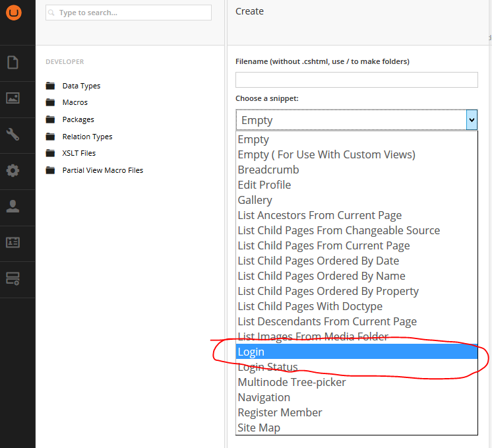492x448 pixels.
Task: Open Partial View Macro Files tree item
Action: (103, 170)
